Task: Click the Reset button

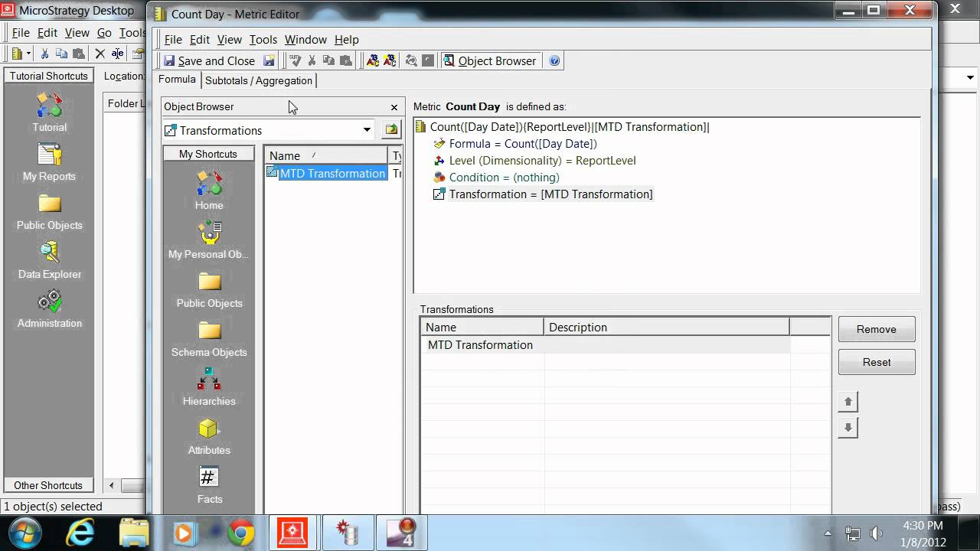Action: click(877, 362)
